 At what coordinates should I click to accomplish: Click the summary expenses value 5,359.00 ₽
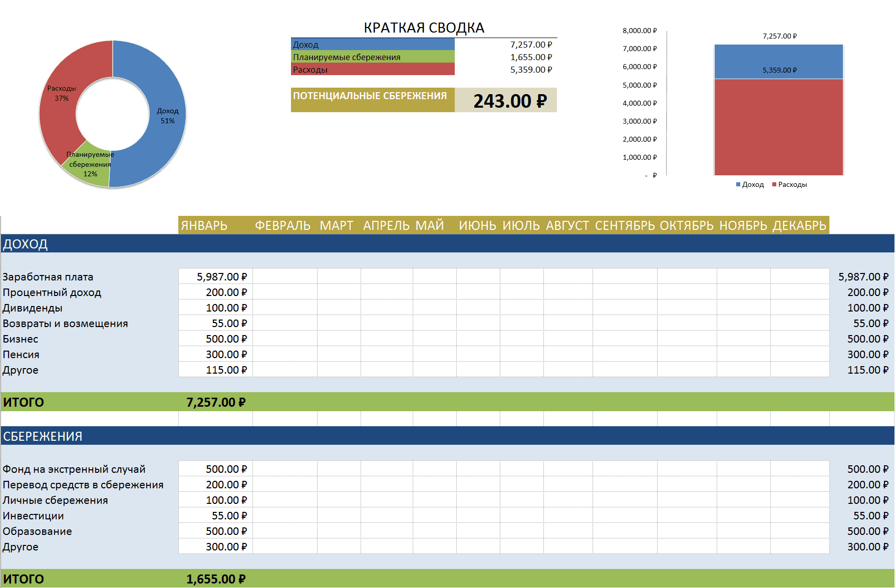[x=531, y=70]
